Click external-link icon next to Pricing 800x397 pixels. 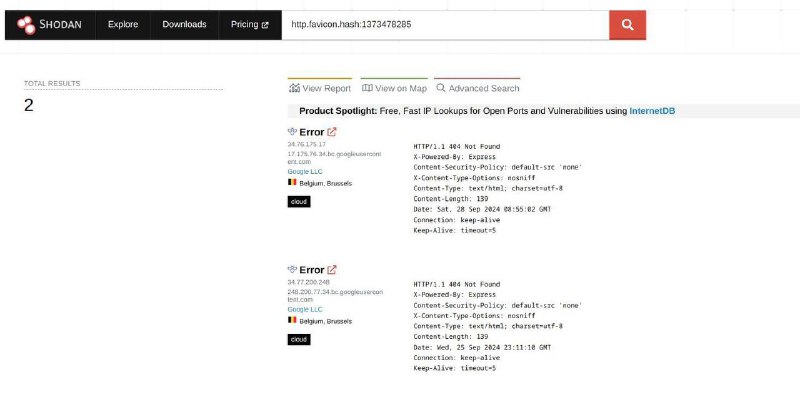pos(265,25)
